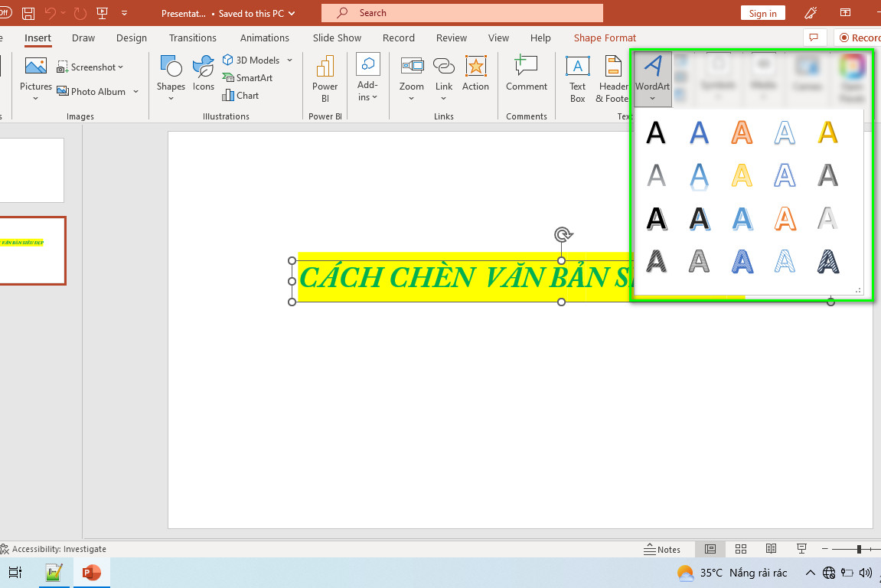Open the Shapes gallery
Viewport: 881px width, 588px height.
(171, 79)
